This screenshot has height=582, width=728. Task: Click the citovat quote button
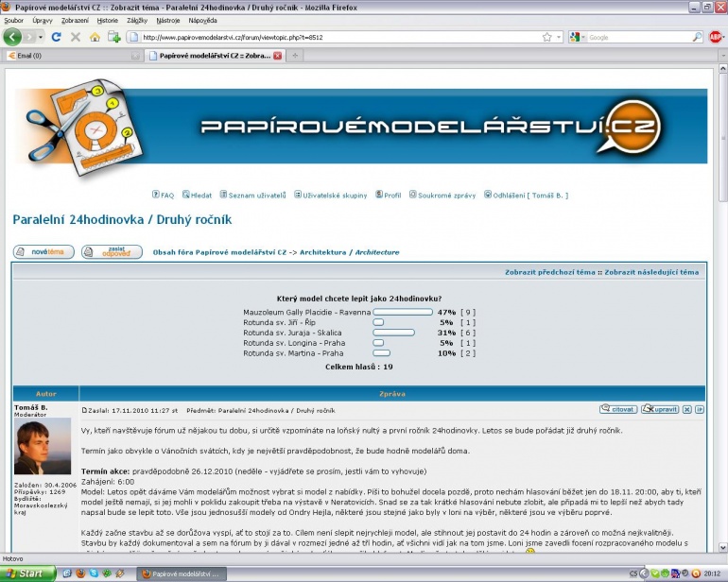618,409
